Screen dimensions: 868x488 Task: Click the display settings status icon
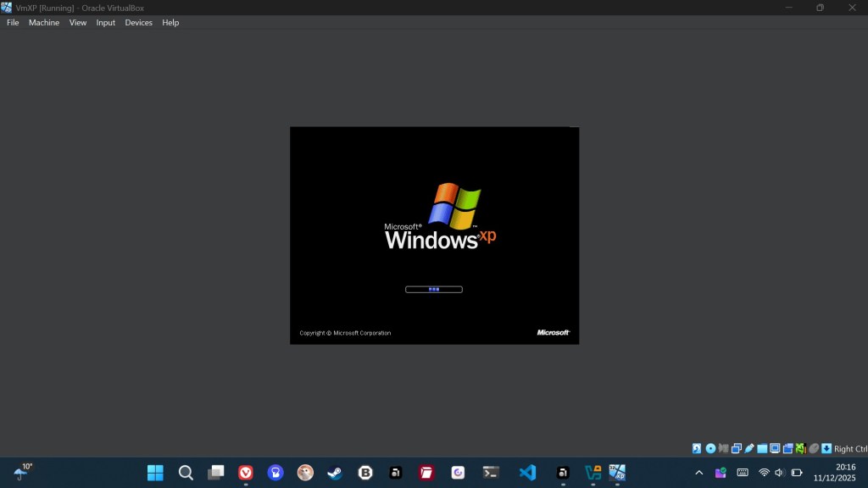coord(775,449)
